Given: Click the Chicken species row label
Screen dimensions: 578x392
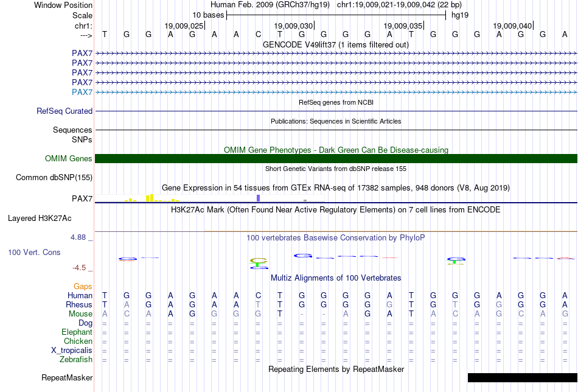Looking at the screenshot, I should click(78, 341).
